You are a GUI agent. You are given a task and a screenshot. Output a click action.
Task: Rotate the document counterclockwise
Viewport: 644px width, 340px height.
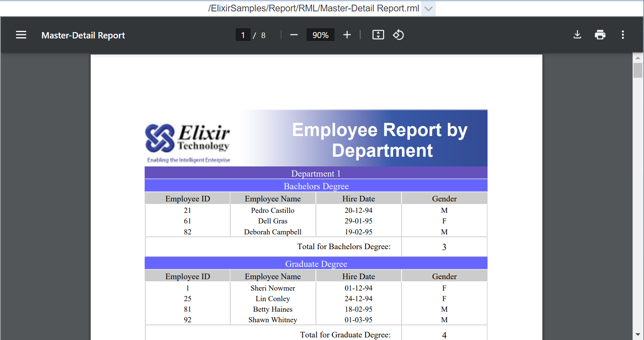pos(399,35)
